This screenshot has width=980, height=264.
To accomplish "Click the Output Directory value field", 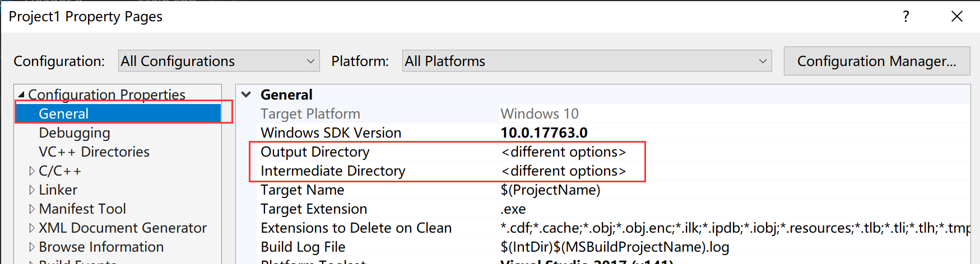I will coord(734,152).
